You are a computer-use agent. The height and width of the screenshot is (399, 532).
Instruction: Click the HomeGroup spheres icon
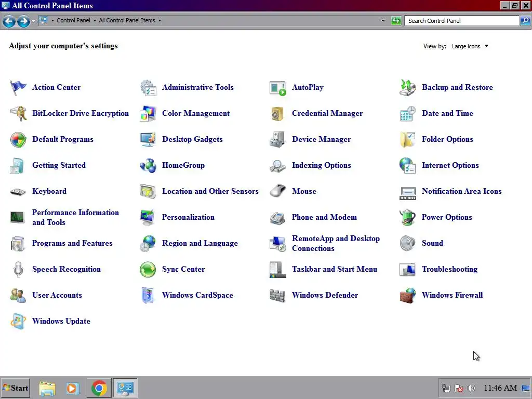click(x=148, y=166)
